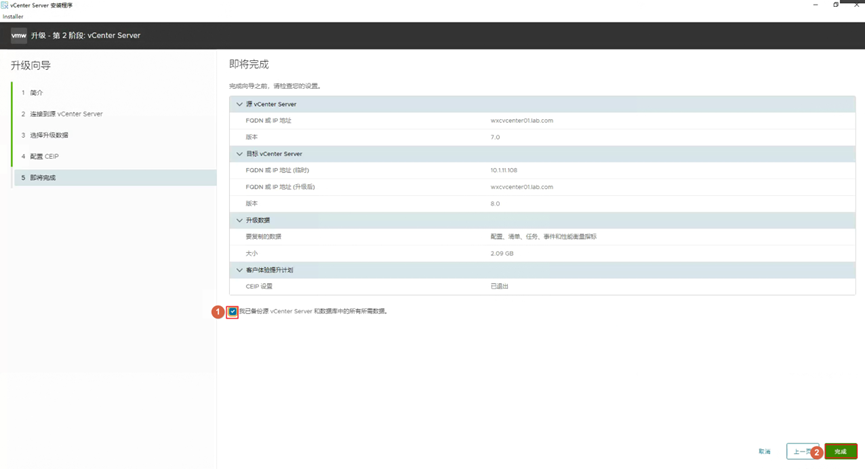This screenshot has width=865, height=469.
Task: Click 配置、清单、任务、事件和性能衡量指标 value
Action: 543,237
